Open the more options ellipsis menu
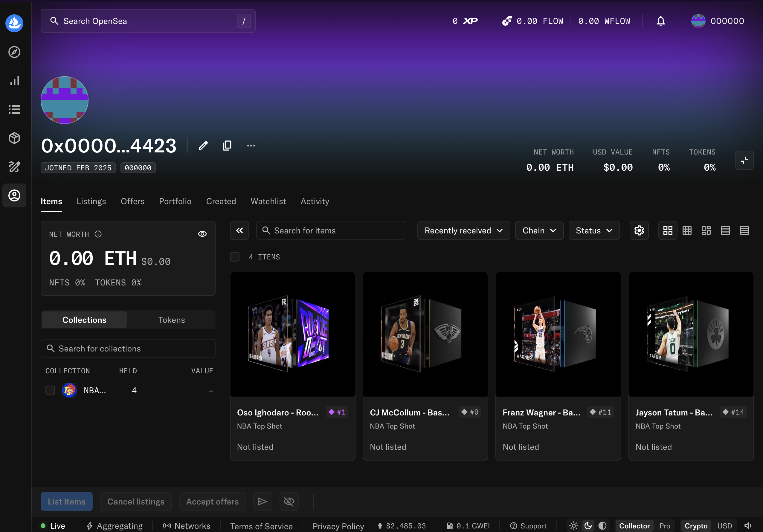This screenshot has width=763, height=532. click(251, 146)
